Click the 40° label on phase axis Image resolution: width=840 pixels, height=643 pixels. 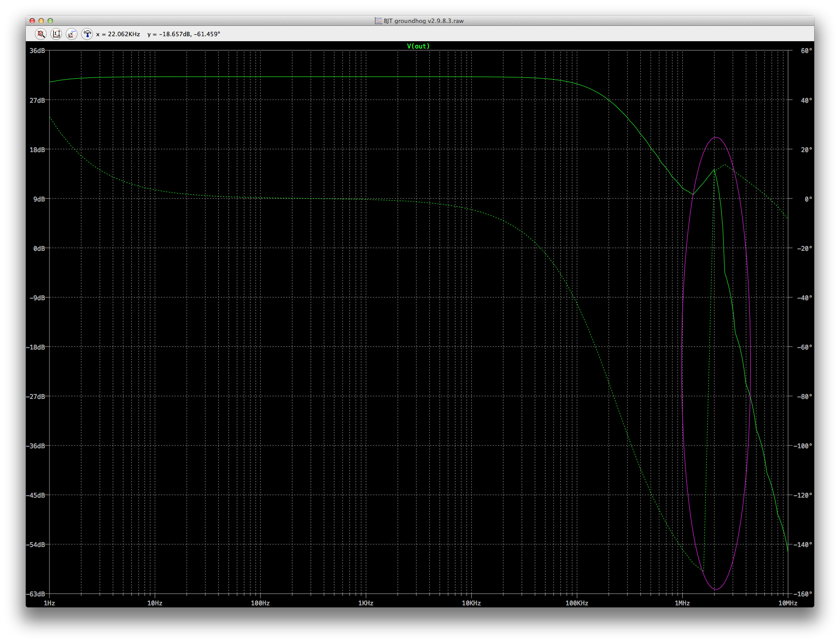[x=806, y=100]
